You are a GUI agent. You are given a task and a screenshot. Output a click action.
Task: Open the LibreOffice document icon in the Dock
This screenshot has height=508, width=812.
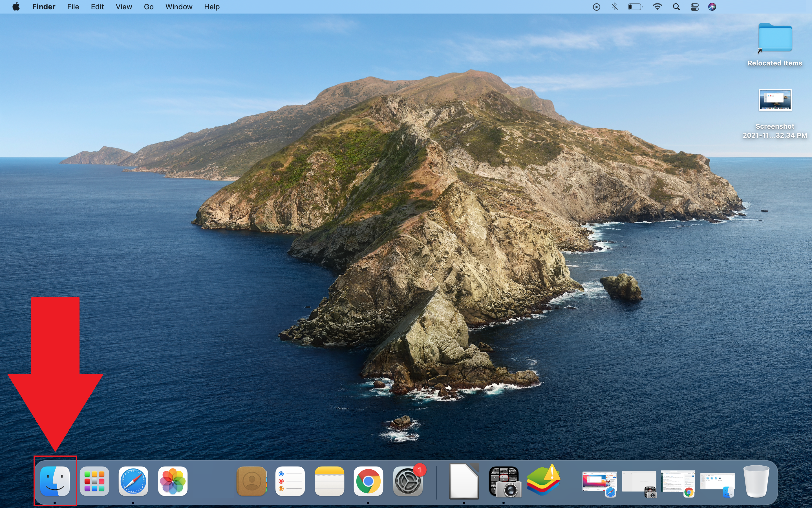point(464,481)
